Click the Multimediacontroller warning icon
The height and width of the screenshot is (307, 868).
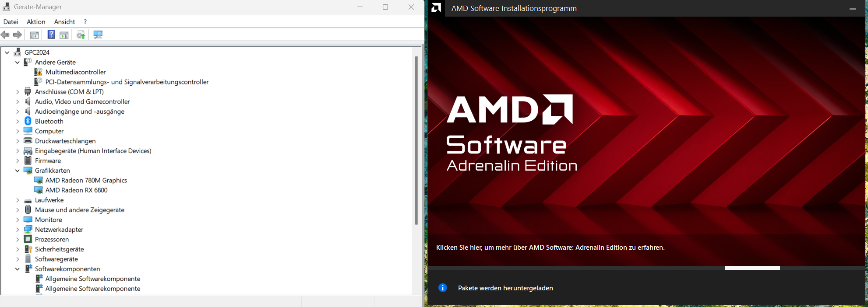click(39, 72)
